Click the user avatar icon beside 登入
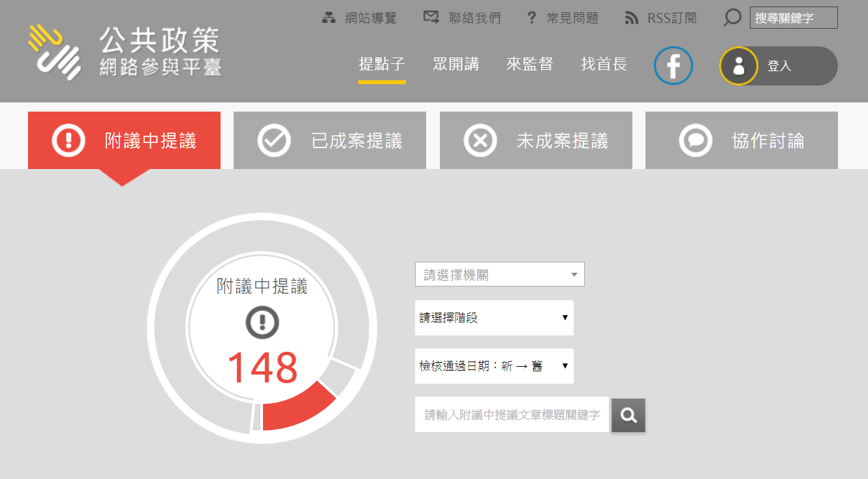 [739, 66]
